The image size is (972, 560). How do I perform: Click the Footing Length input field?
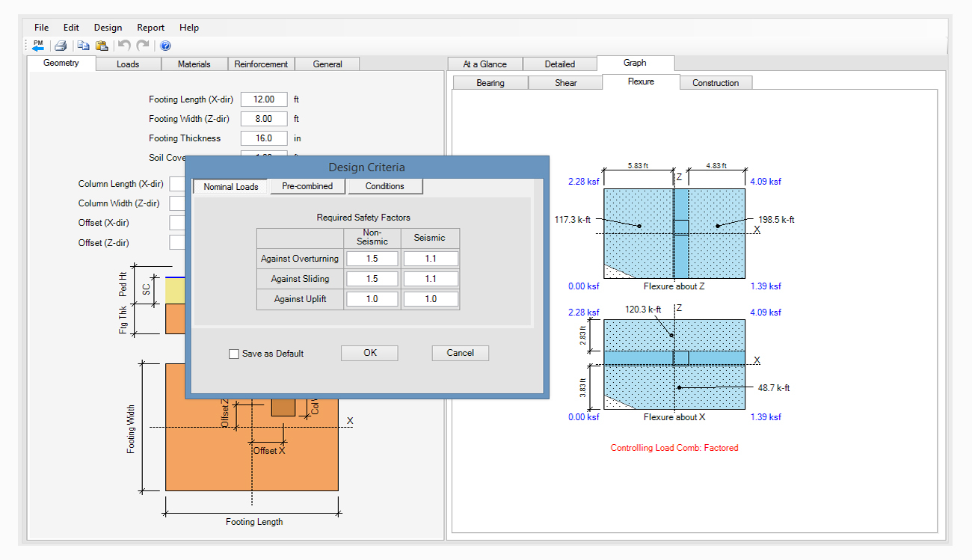[x=264, y=99]
